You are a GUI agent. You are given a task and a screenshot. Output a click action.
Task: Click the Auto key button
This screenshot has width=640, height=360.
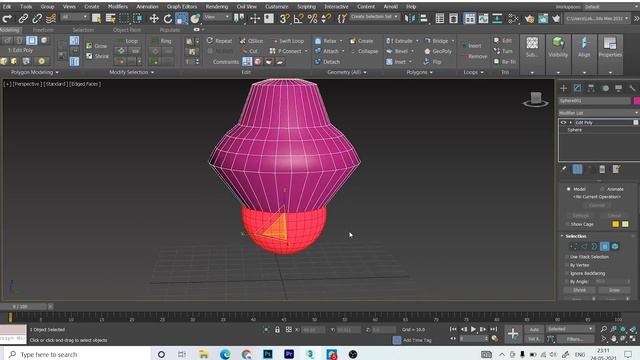[534, 329]
